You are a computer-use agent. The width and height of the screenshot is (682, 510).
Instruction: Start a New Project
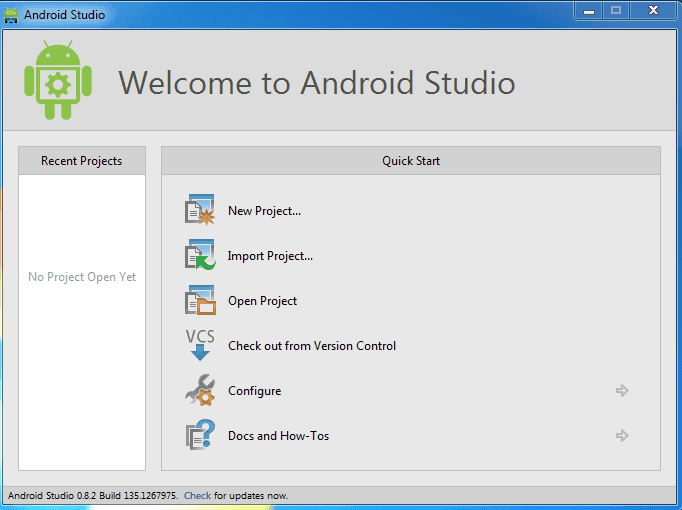coord(264,211)
